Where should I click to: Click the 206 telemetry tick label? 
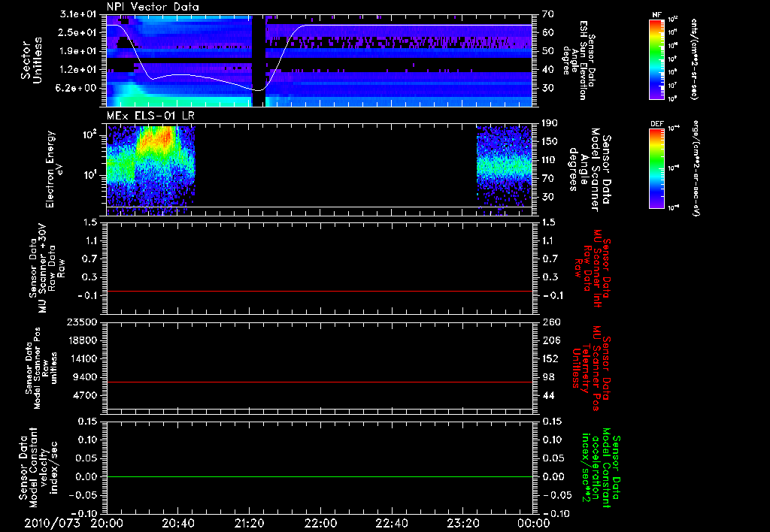[550, 340]
